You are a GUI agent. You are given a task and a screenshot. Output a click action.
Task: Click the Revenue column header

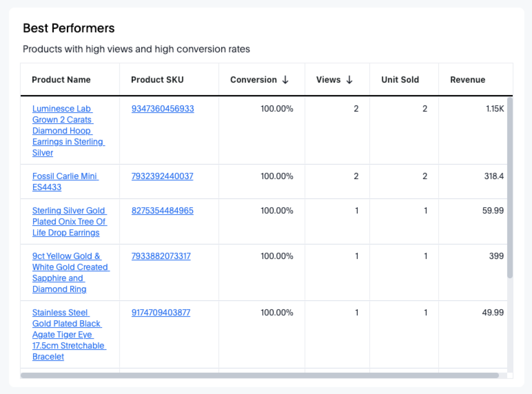467,80
